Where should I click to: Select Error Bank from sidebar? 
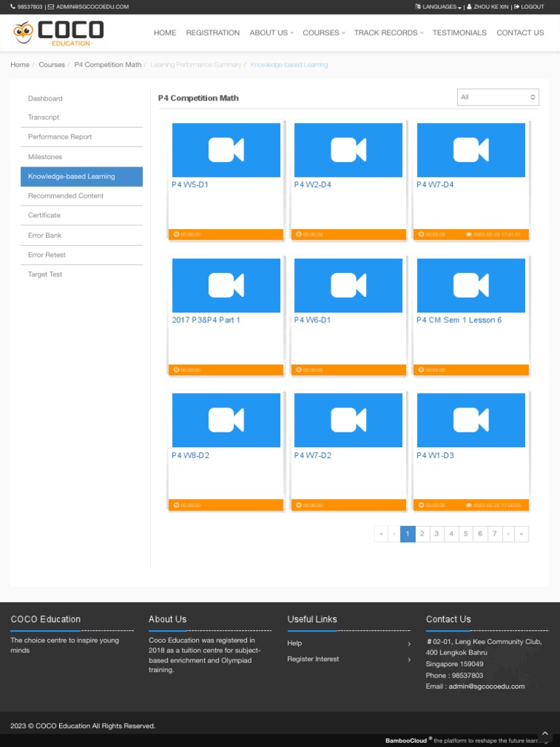point(45,236)
